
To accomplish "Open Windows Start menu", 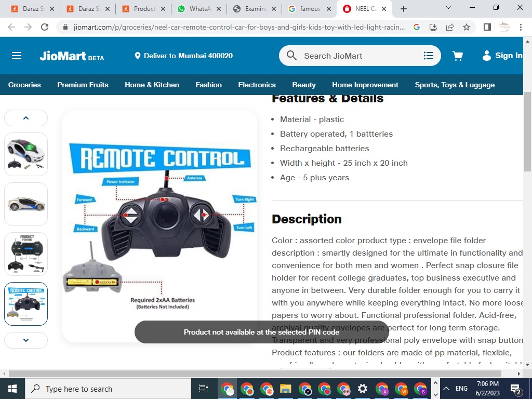I will (x=12, y=389).
